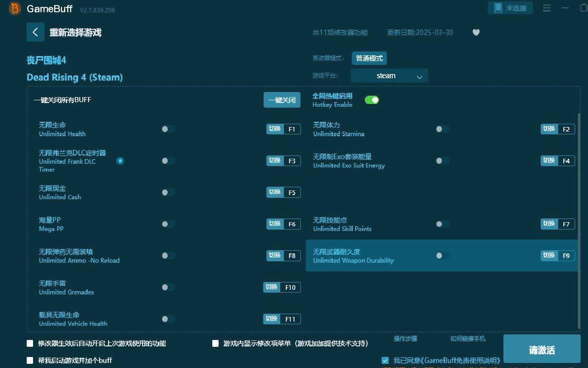Click the phone 未连接 connection icon

coord(510,8)
